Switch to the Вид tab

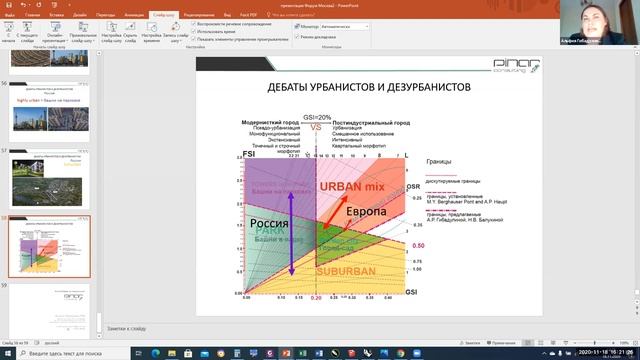pyautogui.click(x=227, y=15)
